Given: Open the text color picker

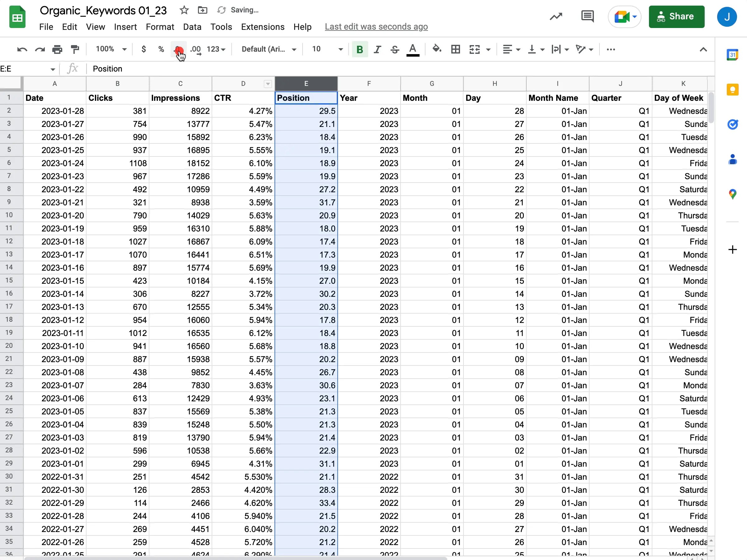Looking at the screenshot, I should (x=413, y=49).
